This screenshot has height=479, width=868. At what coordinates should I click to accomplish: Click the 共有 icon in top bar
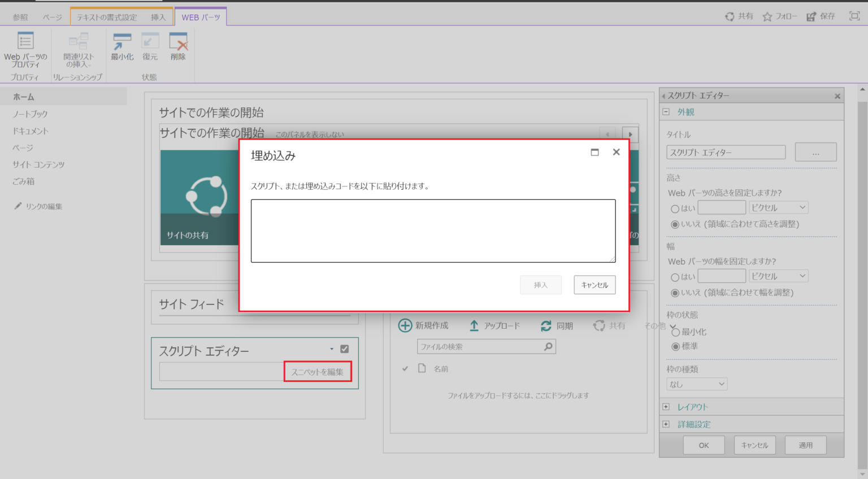coord(730,17)
